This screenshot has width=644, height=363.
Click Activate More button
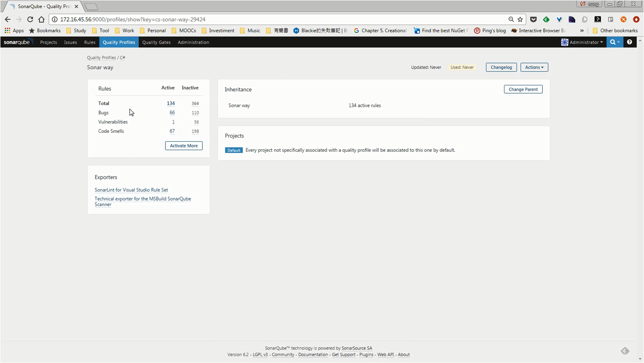[x=184, y=146]
